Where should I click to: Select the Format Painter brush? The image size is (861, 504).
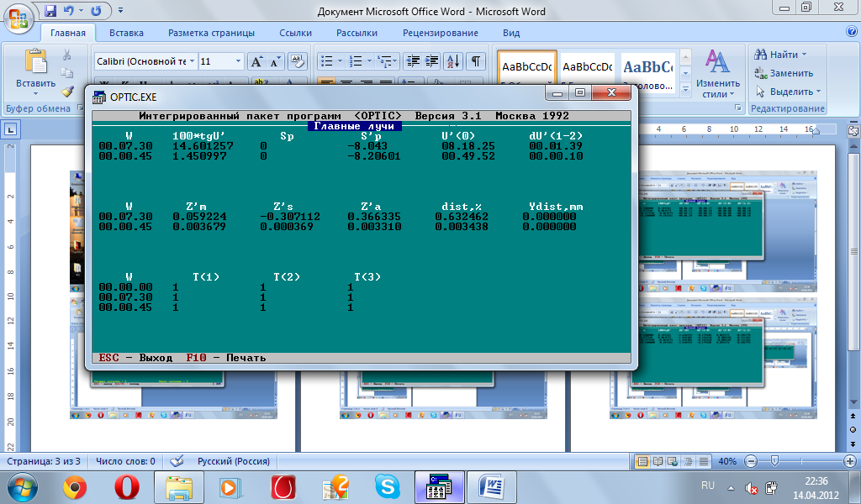(x=67, y=92)
